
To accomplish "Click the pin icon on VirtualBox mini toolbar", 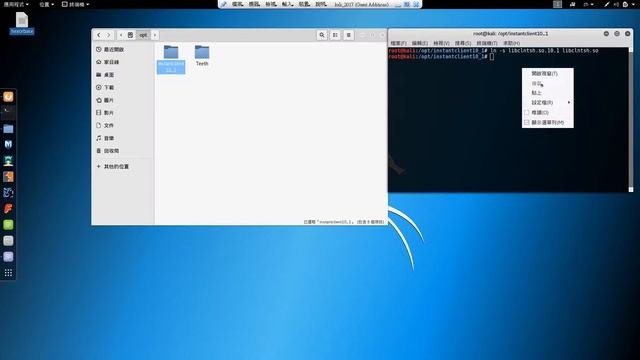I will pos(224,4).
